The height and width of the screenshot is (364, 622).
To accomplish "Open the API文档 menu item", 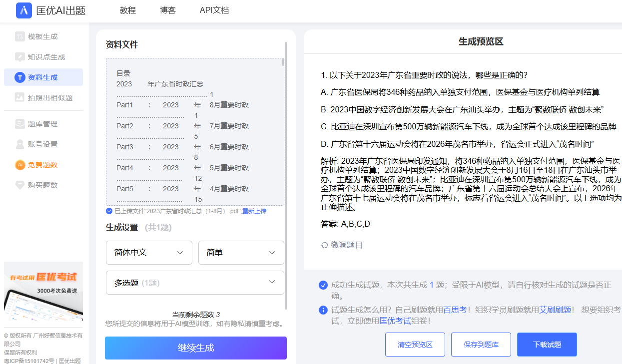I will pos(214,10).
